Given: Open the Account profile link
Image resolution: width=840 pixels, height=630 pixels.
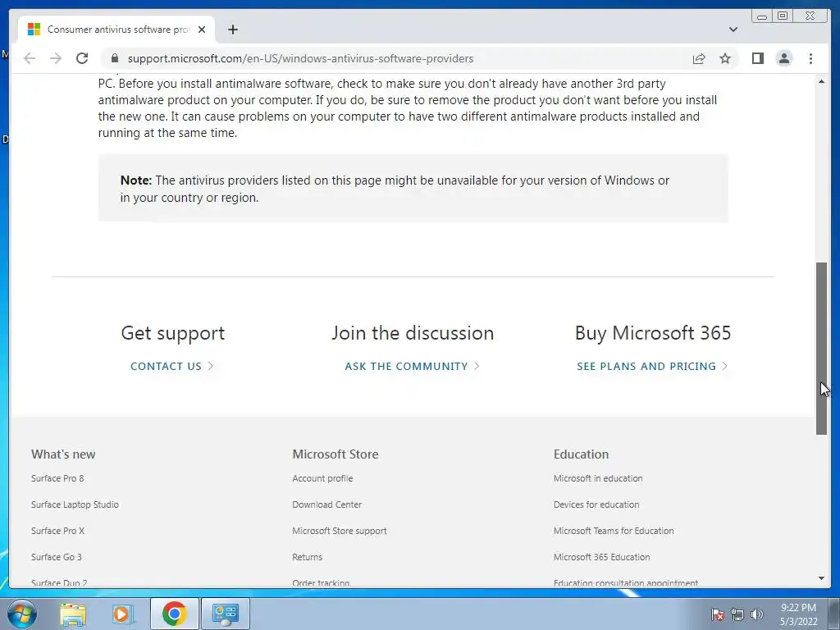Looking at the screenshot, I should click(322, 478).
